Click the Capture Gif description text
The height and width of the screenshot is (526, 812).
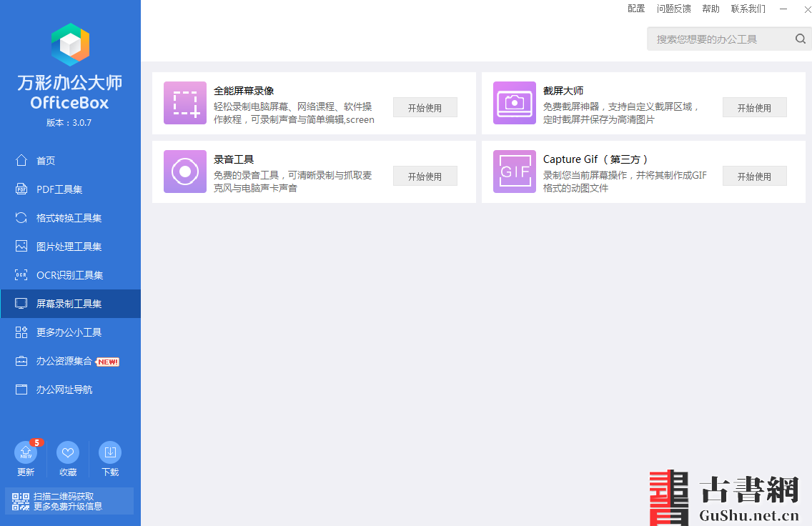[x=625, y=182]
